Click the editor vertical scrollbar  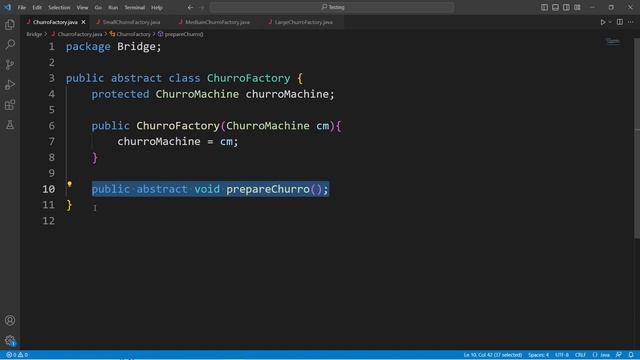point(637,138)
